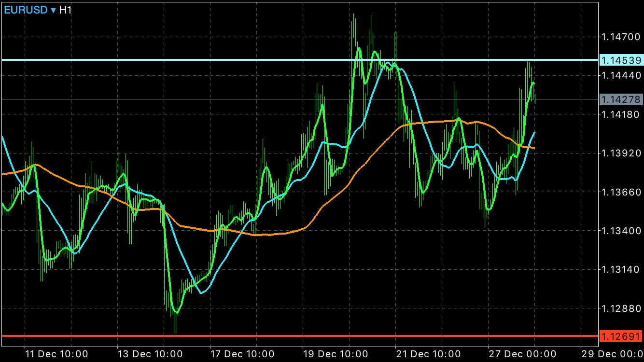Viewport: 644px width, 362px height.
Task: Click the 29 Dec time label
Action: [613, 354]
